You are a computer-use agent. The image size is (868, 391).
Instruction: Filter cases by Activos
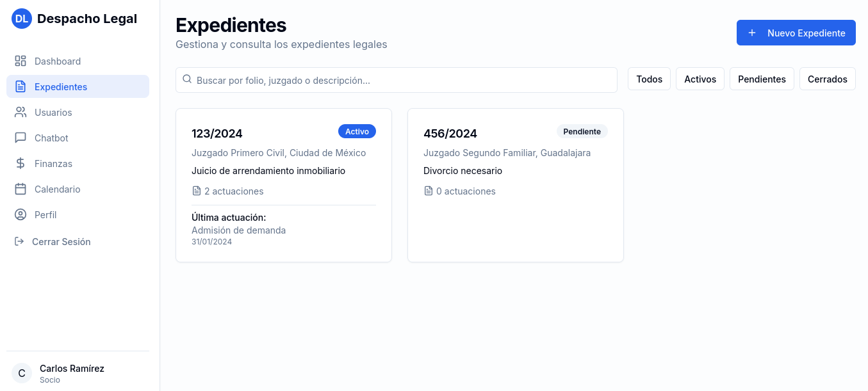click(x=700, y=79)
